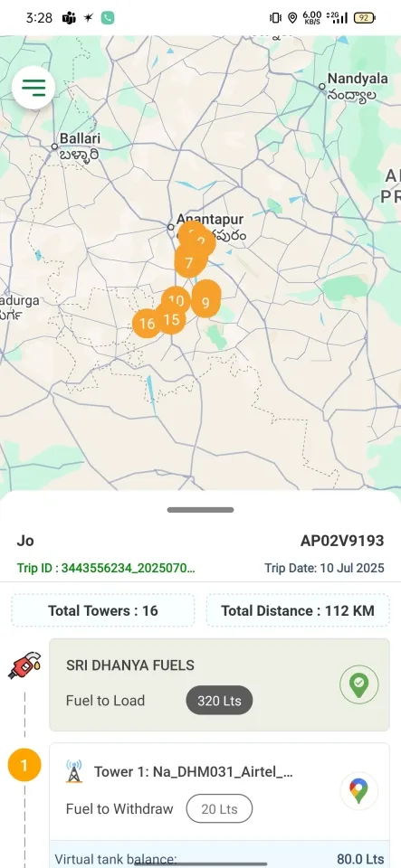Tap the vibrate mode icon in status bar
This screenshot has height=868, width=401.
274,18
